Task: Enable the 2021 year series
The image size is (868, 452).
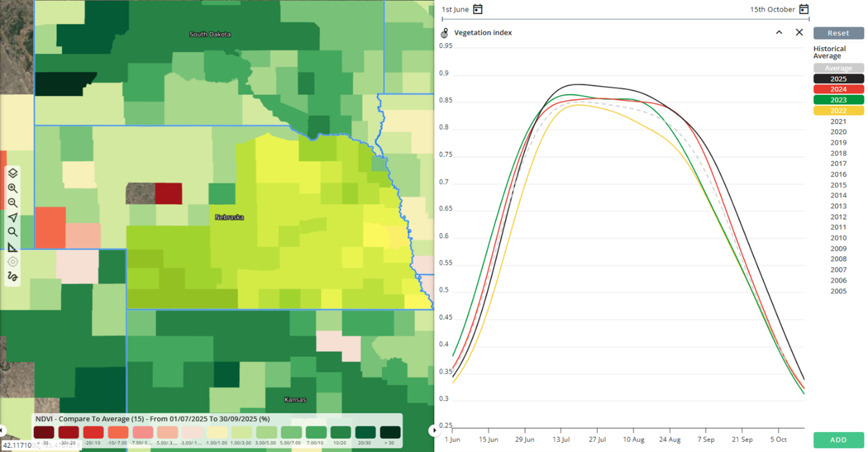Action: pyautogui.click(x=838, y=121)
